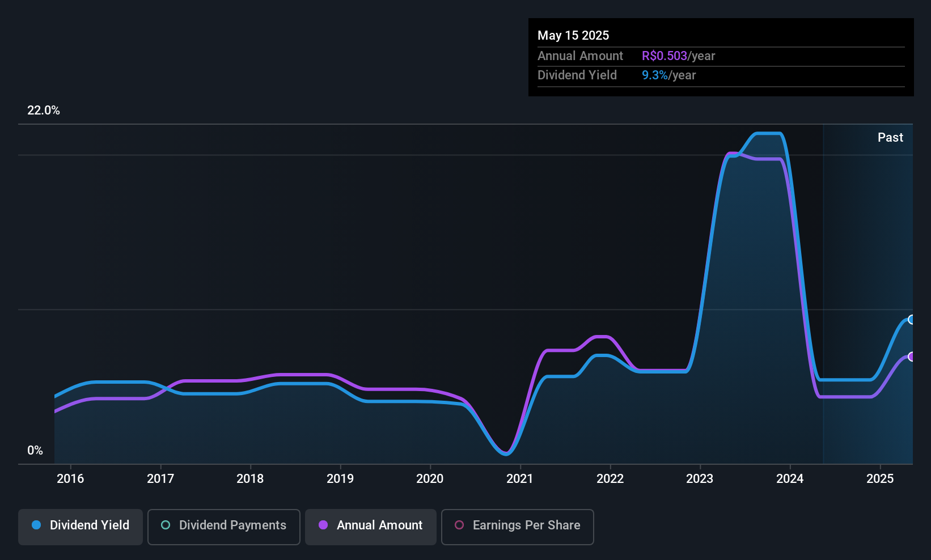
Task: Click the 22.0% y-axis label
Action: (x=44, y=110)
